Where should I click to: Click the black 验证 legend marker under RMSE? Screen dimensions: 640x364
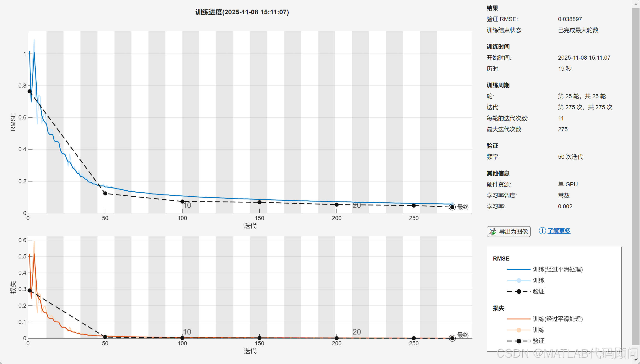519,291
